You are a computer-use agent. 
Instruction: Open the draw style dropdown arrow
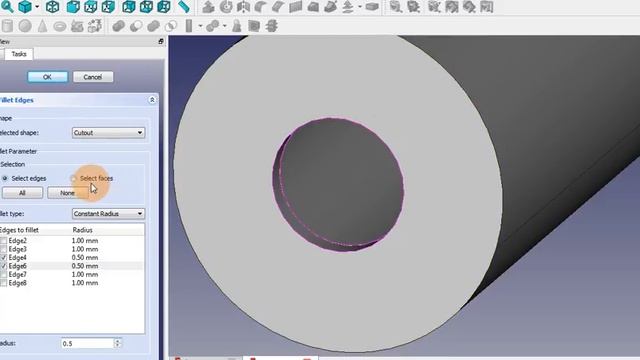coord(37,7)
